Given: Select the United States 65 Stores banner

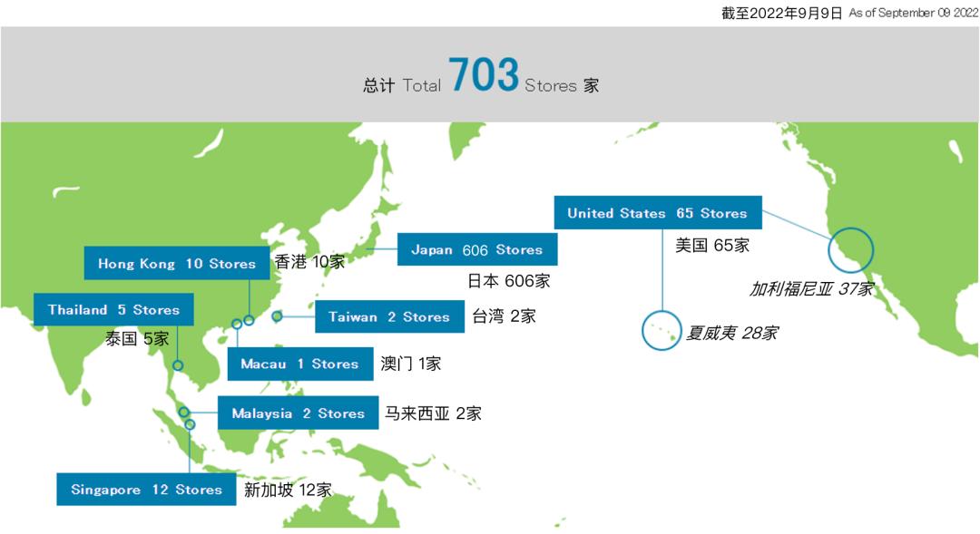Looking at the screenshot, I should pyautogui.click(x=657, y=212).
